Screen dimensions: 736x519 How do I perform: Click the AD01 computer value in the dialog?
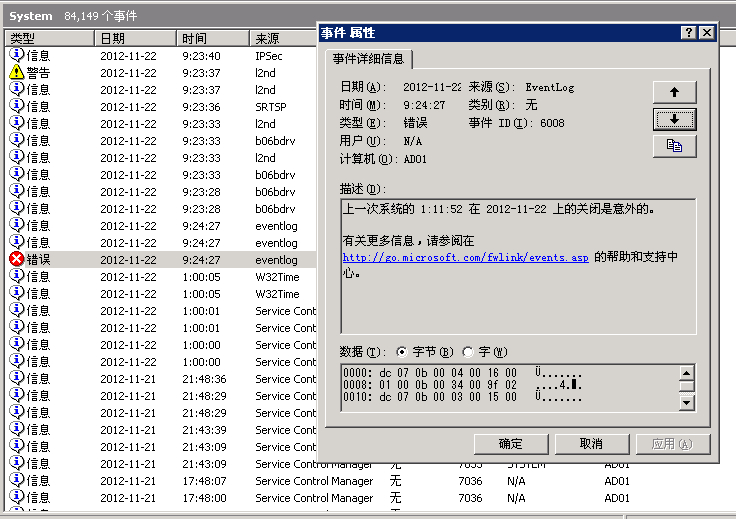[x=415, y=160]
